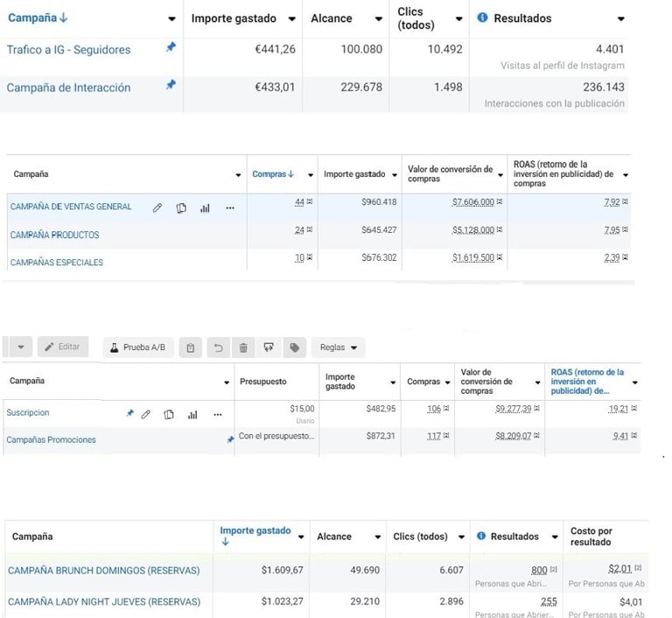Open dropdown arrow left of Editar button
Viewport: 672px width, 618px height.
(21, 347)
